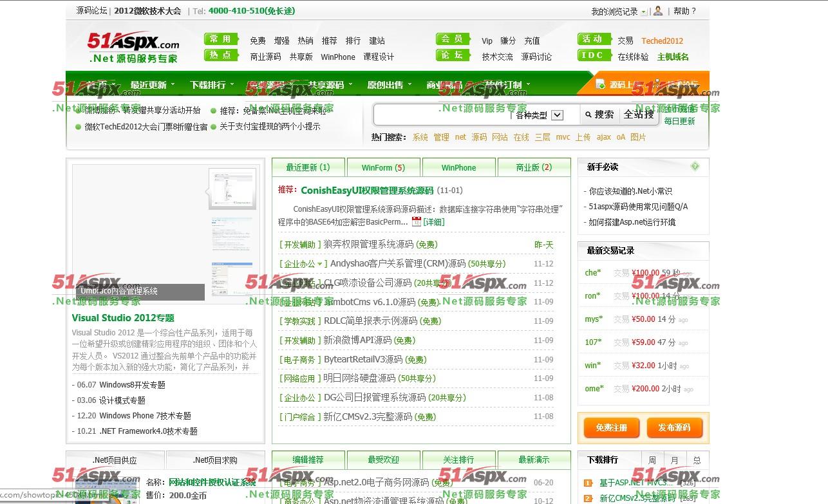Open DG公司日报管理系统源码 link
828x504 pixels.
point(375,397)
